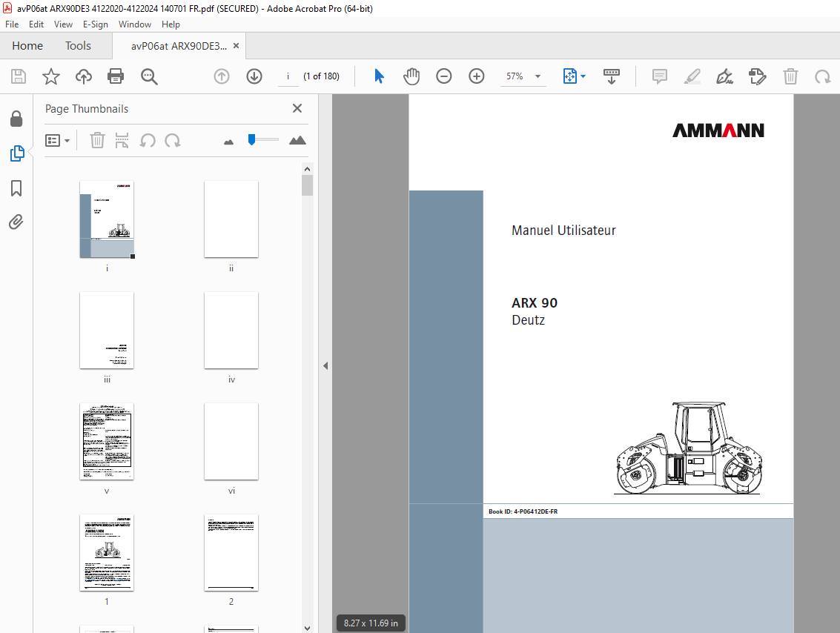Switch to the Tools tab
Viewport: 840px width, 633px height.
(x=78, y=46)
